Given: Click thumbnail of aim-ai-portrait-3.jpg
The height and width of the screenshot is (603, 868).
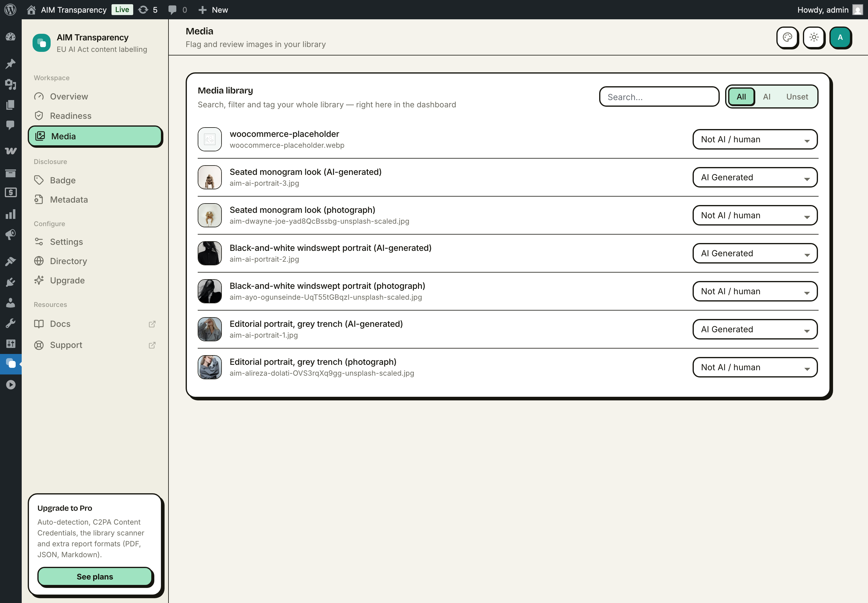Looking at the screenshot, I should 210,178.
